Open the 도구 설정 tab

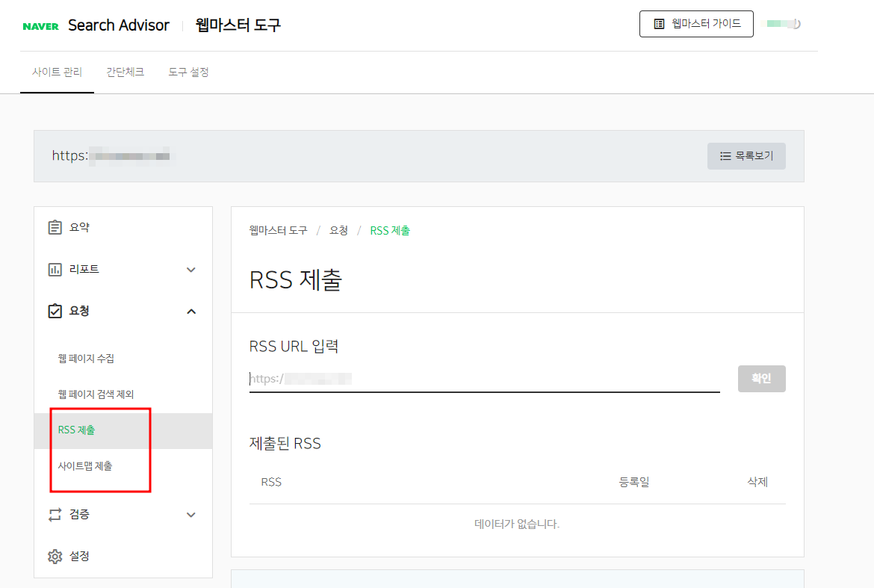188,72
